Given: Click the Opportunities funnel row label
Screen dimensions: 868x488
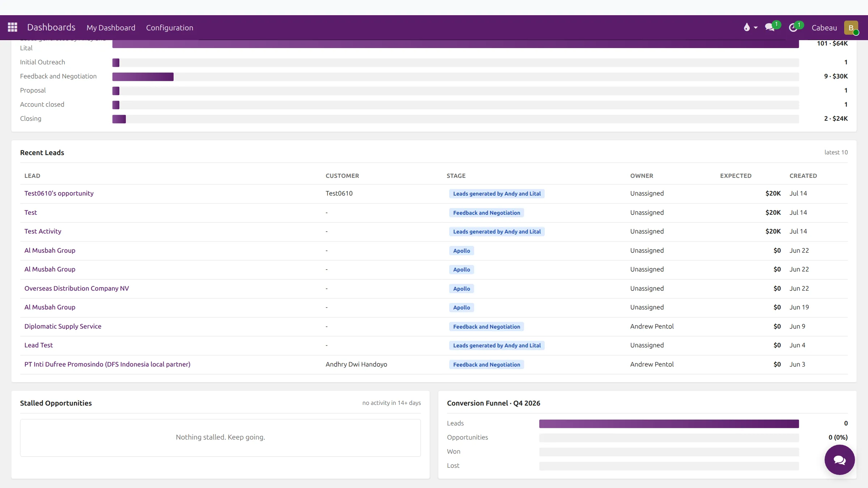Looking at the screenshot, I should (x=467, y=437).
